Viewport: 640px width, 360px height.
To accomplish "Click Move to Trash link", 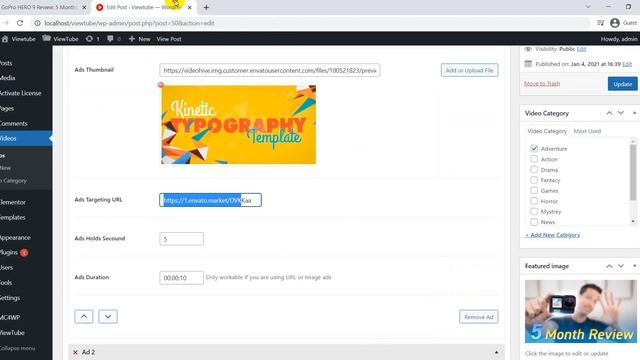I will click(542, 83).
